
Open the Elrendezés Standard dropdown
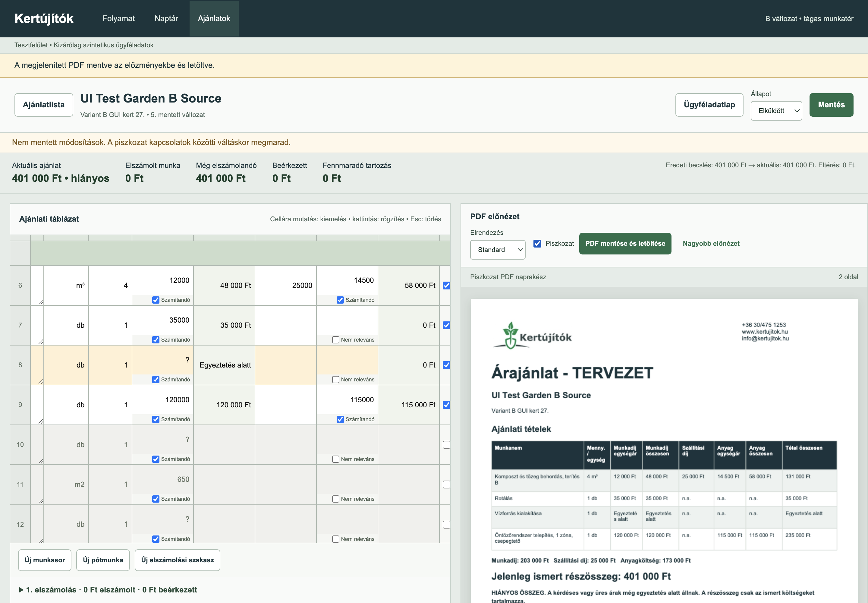coord(498,250)
